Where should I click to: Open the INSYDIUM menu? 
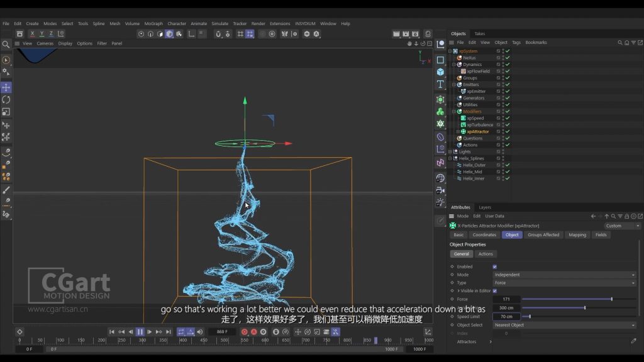pos(305,24)
